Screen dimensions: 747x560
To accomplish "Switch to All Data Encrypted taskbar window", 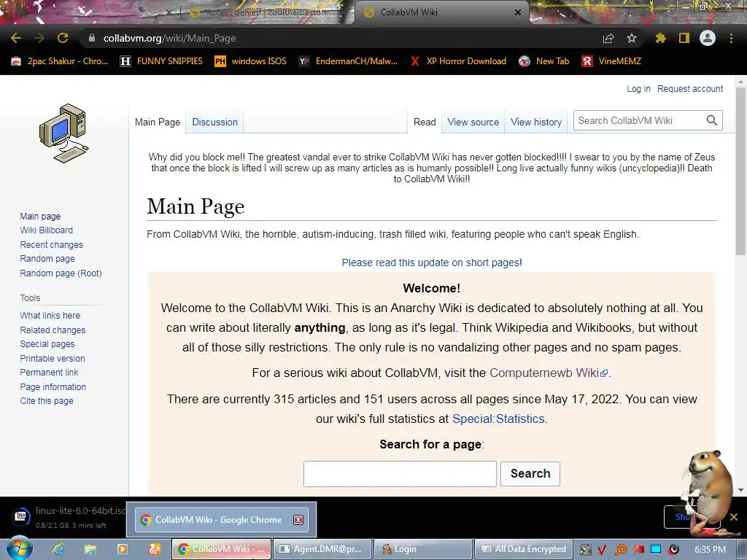I will point(523,549).
